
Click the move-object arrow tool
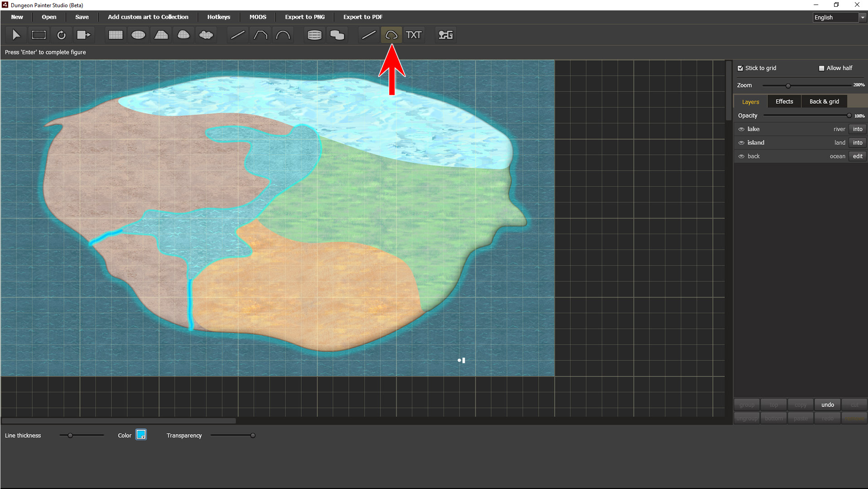(84, 35)
